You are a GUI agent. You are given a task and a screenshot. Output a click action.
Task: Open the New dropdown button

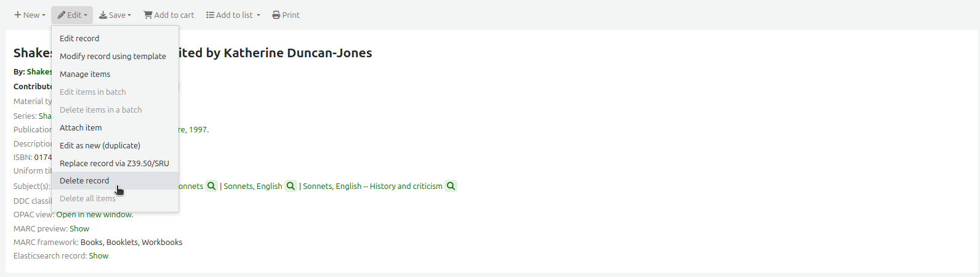[x=30, y=15]
